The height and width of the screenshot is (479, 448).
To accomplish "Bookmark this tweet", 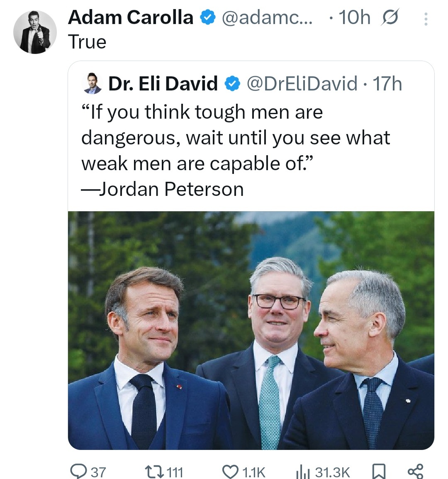I will point(377,472).
